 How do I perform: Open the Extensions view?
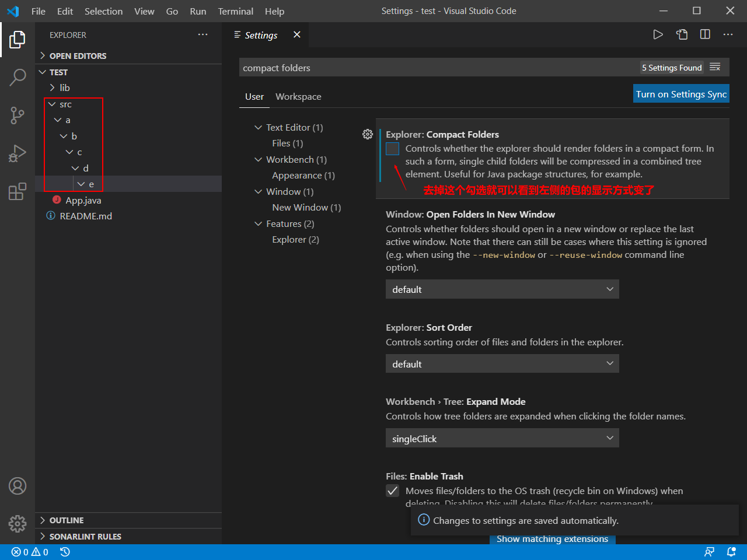pyautogui.click(x=18, y=191)
